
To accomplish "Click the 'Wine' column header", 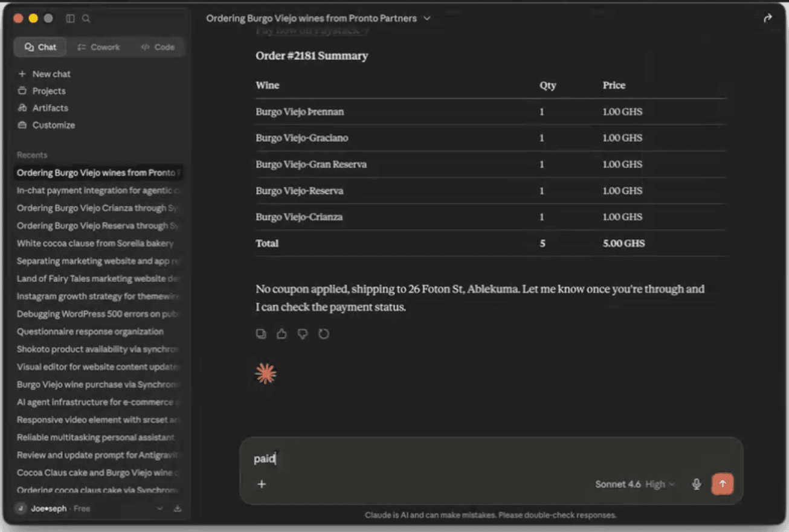I will click(268, 85).
